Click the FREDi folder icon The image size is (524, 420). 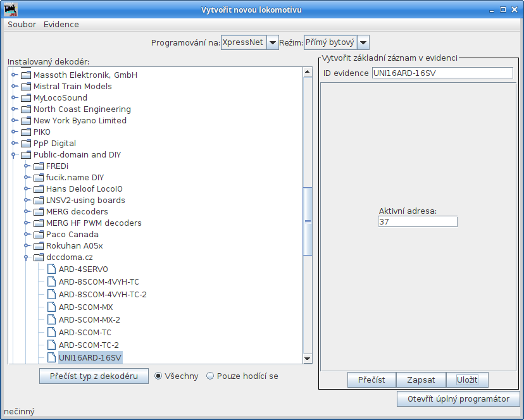pyautogui.click(x=39, y=166)
